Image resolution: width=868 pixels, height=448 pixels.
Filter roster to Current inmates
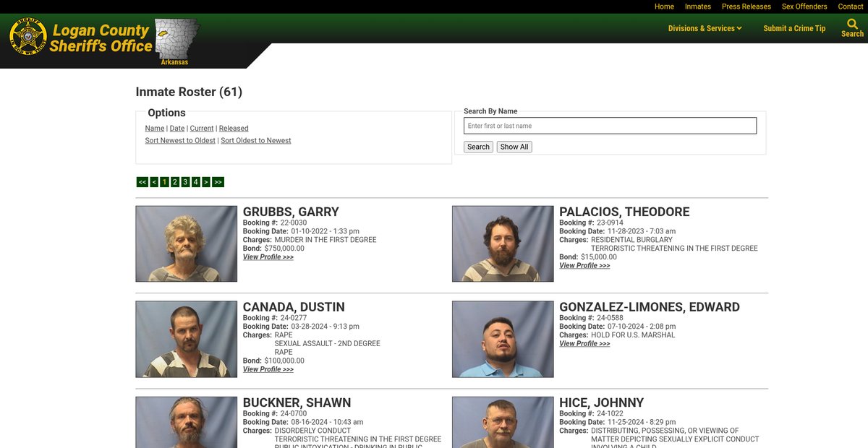click(x=202, y=129)
